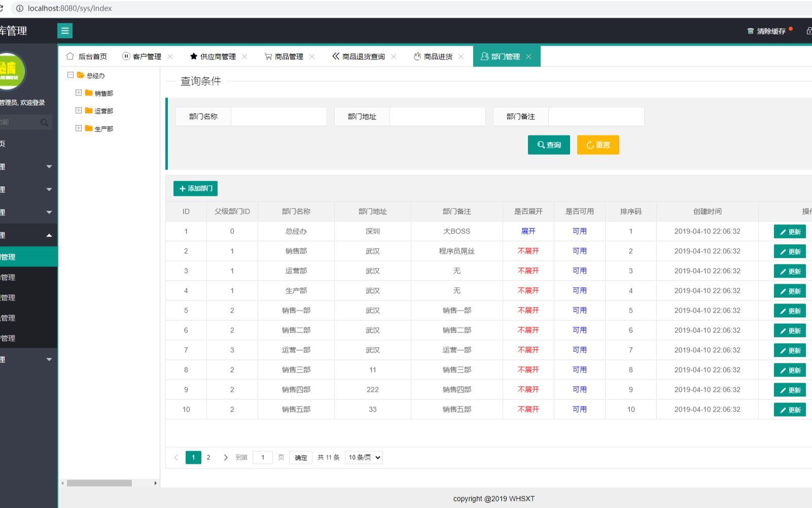This screenshot has width=812, height=508.
Task: Go to page 2 in pagination
Action: click(208, 457)
